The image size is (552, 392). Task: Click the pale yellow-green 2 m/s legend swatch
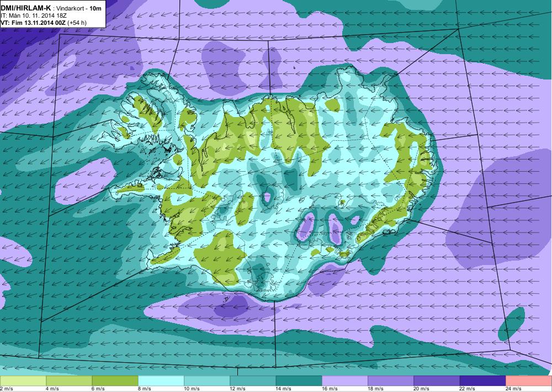click(x=23, y=381)
